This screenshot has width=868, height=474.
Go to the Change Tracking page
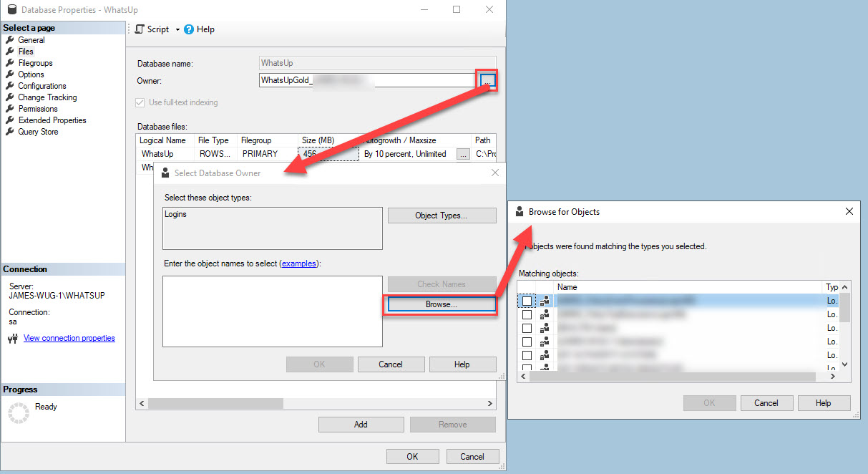click(x=47, y=97)
